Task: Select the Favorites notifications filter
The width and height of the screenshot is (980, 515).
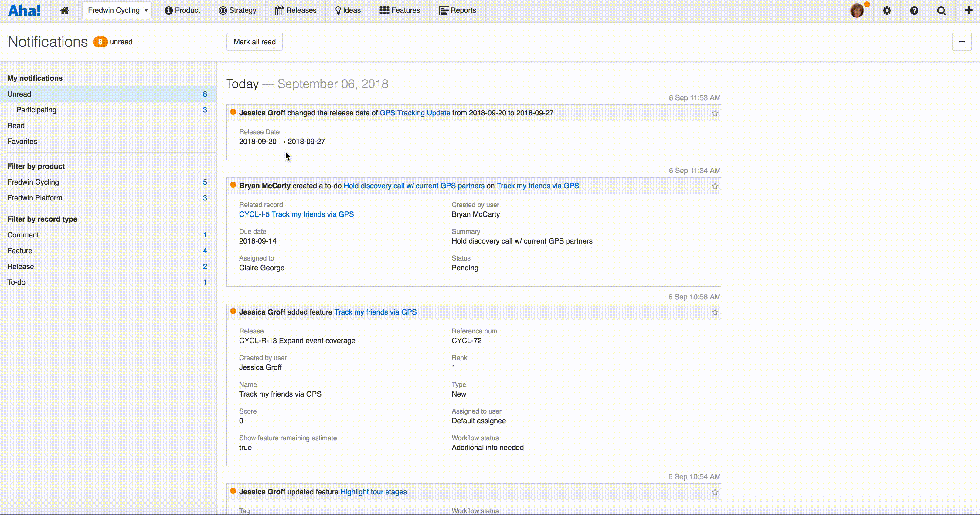Action: click(22, 142)
